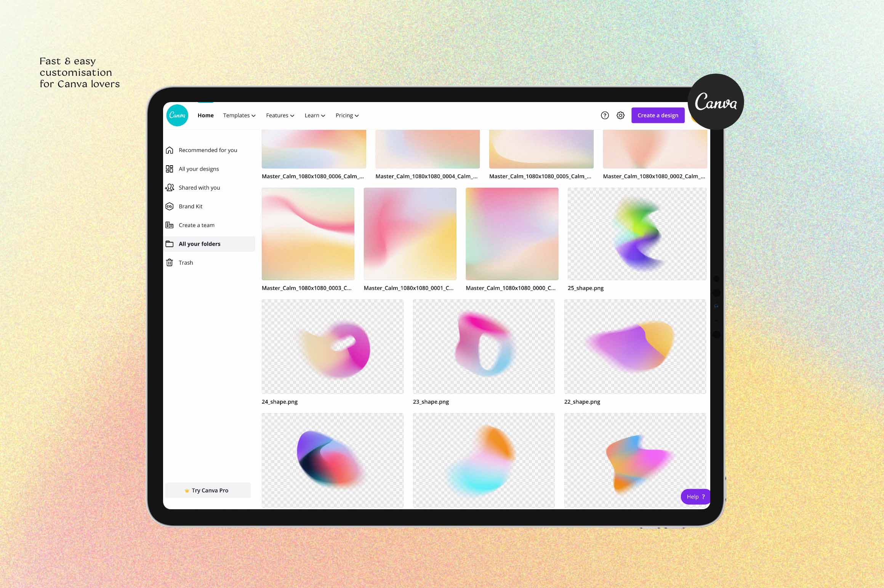Click the Try Canva Pro upgrade link
Viewport: 884px width, 588px height.
pos(209,490)
